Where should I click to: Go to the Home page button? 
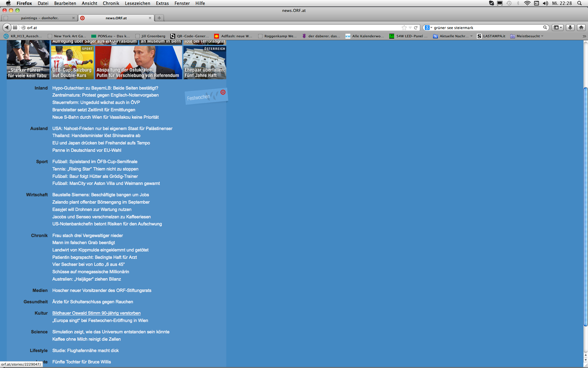tap(581, 28)
